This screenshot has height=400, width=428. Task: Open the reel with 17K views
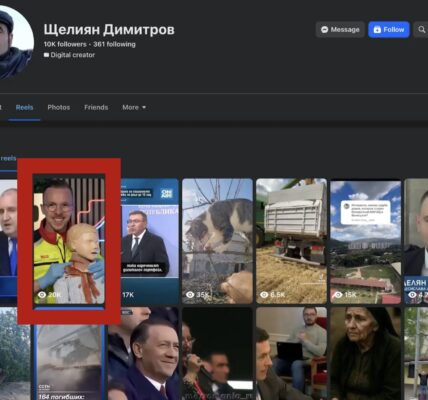(x=149, y=241)
